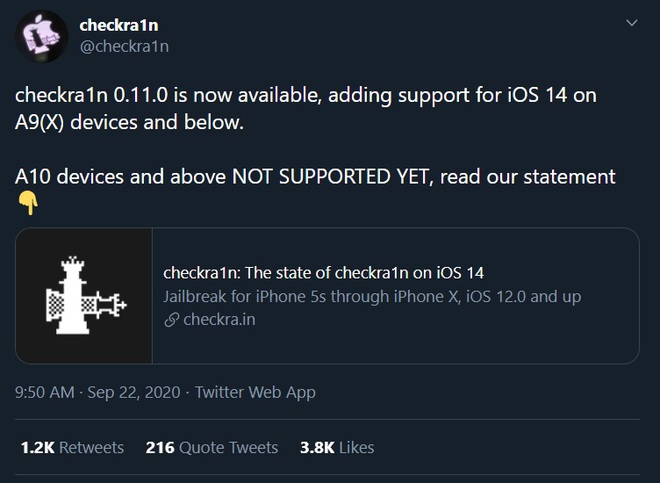View the 3.8K Likes list
The image size is (660, 483).
[x=337, y=447]
